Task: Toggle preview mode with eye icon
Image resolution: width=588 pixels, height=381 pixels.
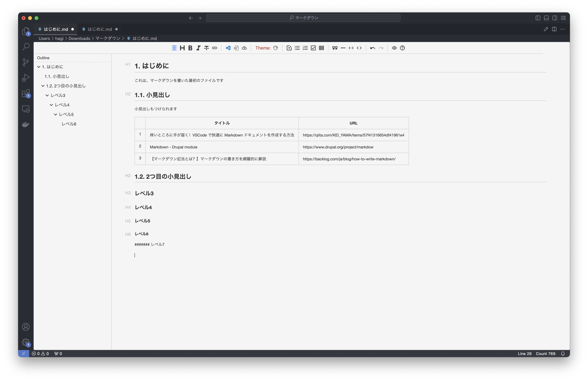Action: coord(394,48)
